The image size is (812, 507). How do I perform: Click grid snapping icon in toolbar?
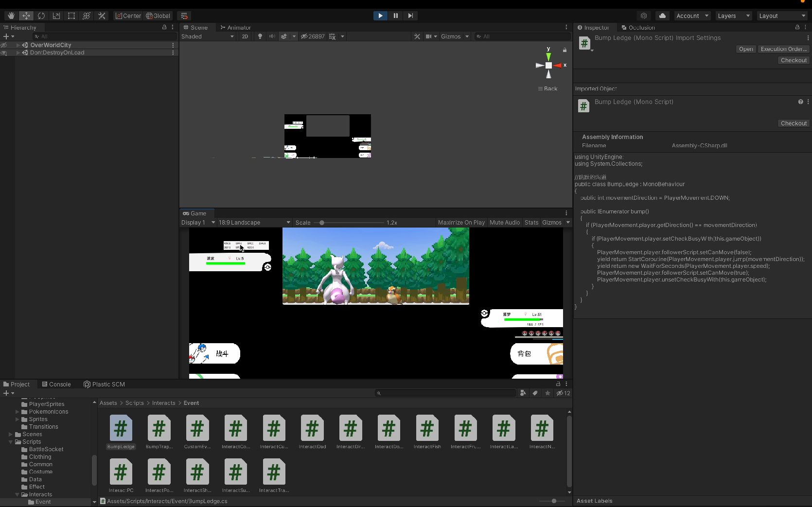click(x=184, y=16)
